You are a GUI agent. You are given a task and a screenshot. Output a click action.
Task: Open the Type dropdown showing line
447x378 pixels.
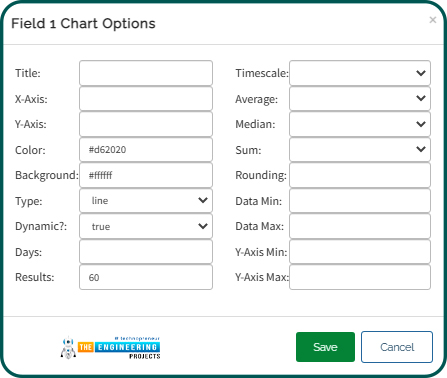coord(146,201)
